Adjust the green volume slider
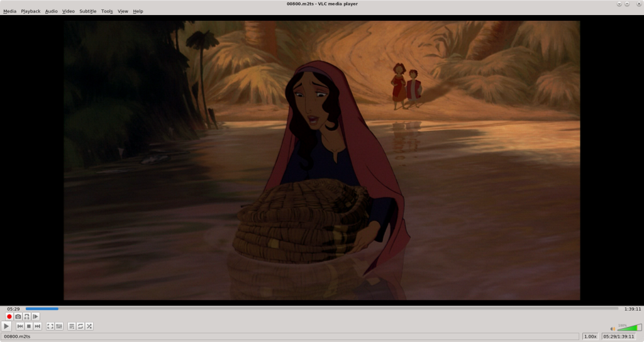The width and height of the screenshot is (644, 342). (629, 327)
